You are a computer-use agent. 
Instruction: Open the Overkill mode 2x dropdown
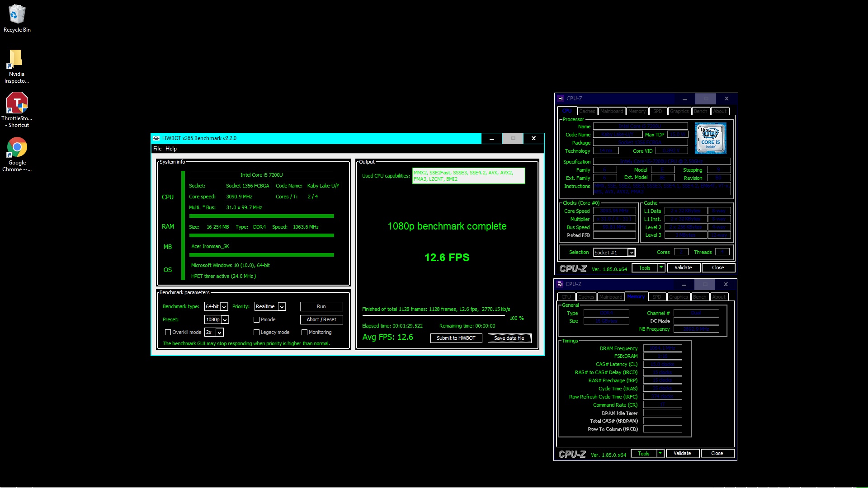[214, 332]
